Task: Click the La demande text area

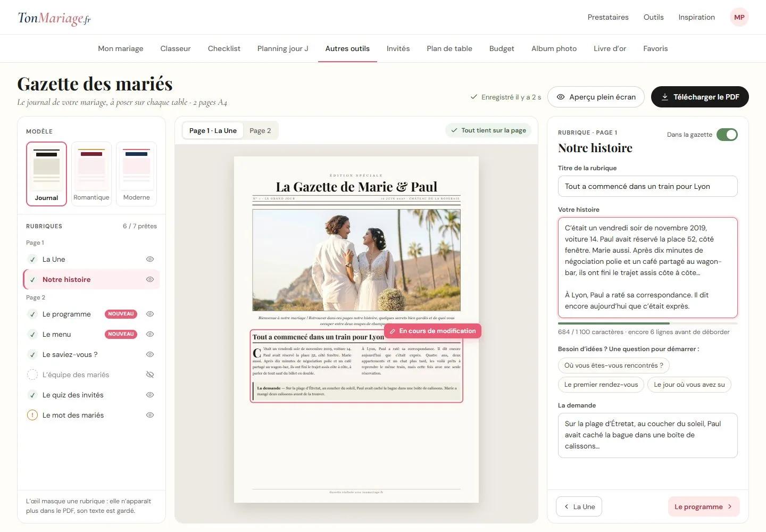Action: pyautogui.click(x=647, y=435)
